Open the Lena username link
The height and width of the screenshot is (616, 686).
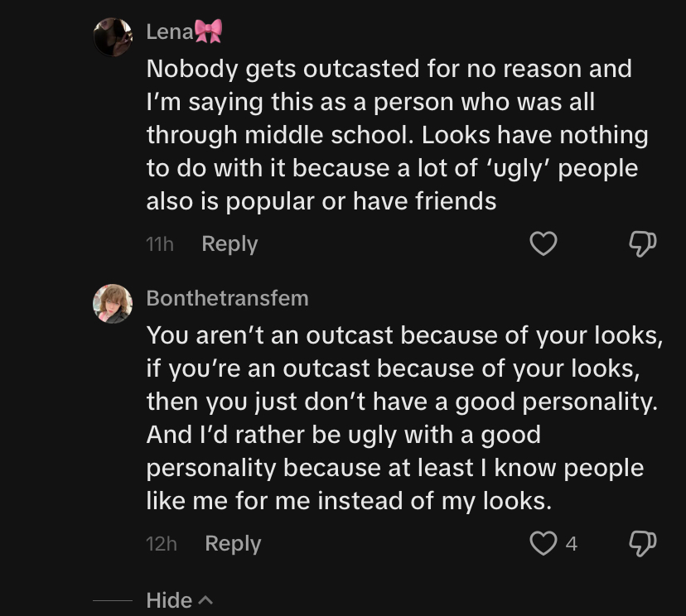click(x=169, y=31)
